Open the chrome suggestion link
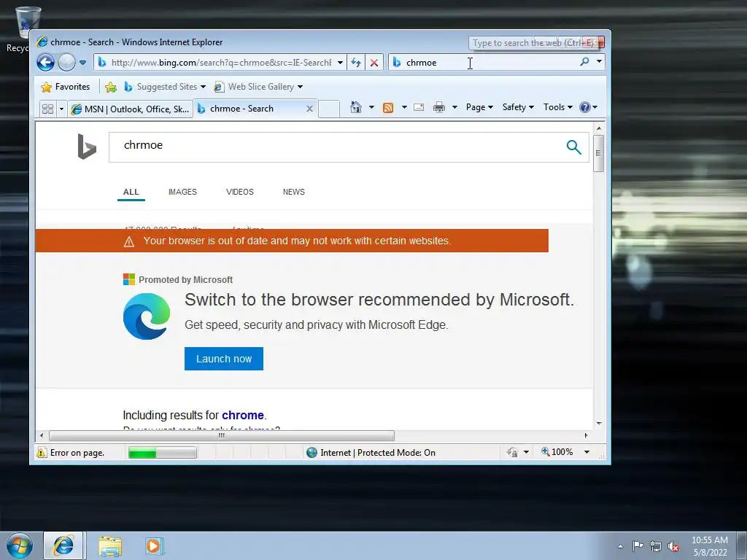 [x=243, y=415]
